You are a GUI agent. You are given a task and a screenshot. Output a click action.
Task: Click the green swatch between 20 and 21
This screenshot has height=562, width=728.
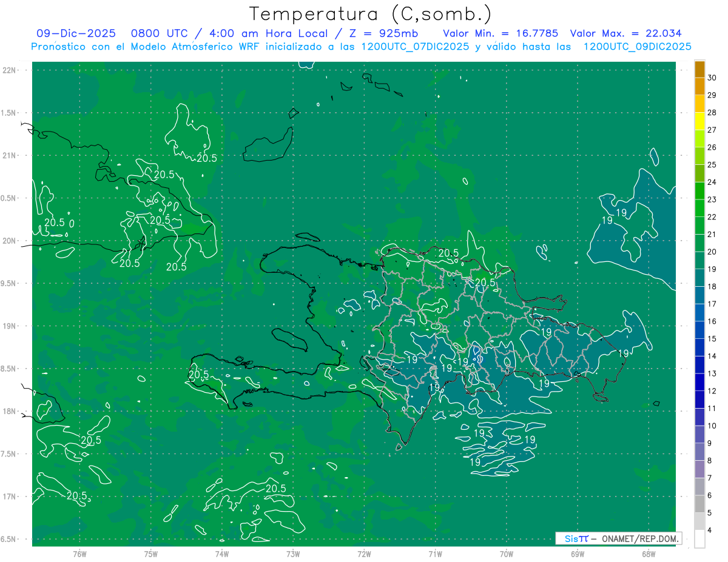tap(699, 244)
